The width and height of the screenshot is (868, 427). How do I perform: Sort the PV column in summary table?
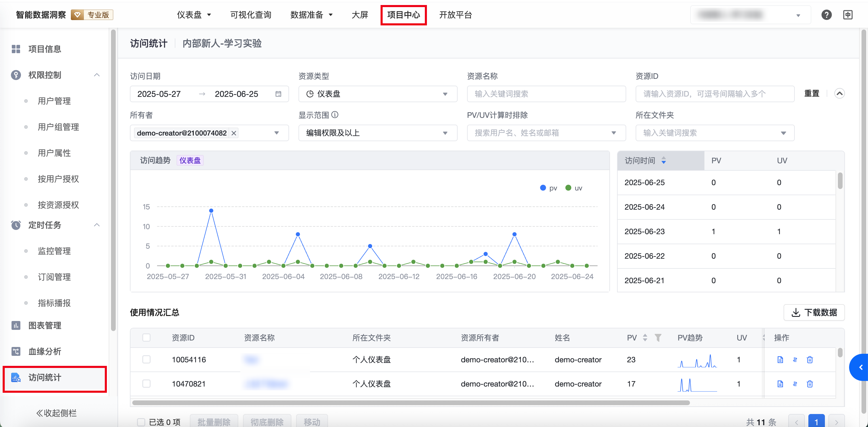(645, 337)
